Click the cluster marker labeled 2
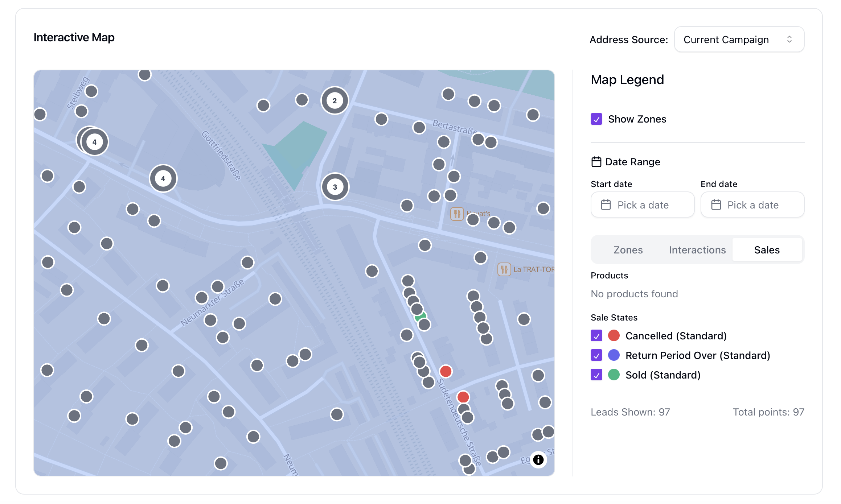Screen dimensions: 841x504 (x=335, y=100)
